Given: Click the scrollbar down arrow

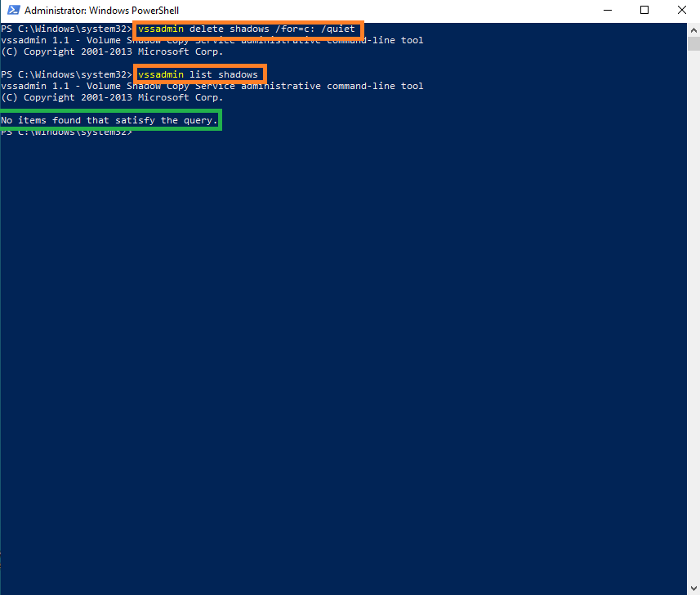Looking at the screenshot, I should (x=693, y=588).
